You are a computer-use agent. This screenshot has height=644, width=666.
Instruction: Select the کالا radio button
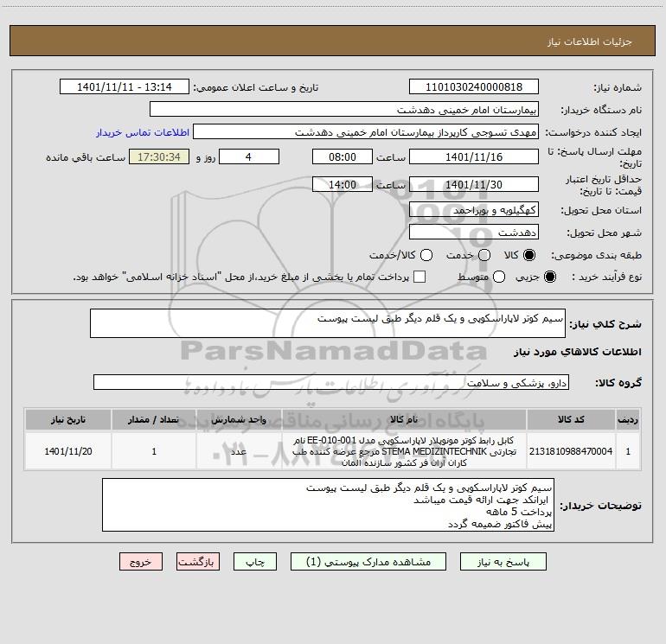[x=529, y=255]
